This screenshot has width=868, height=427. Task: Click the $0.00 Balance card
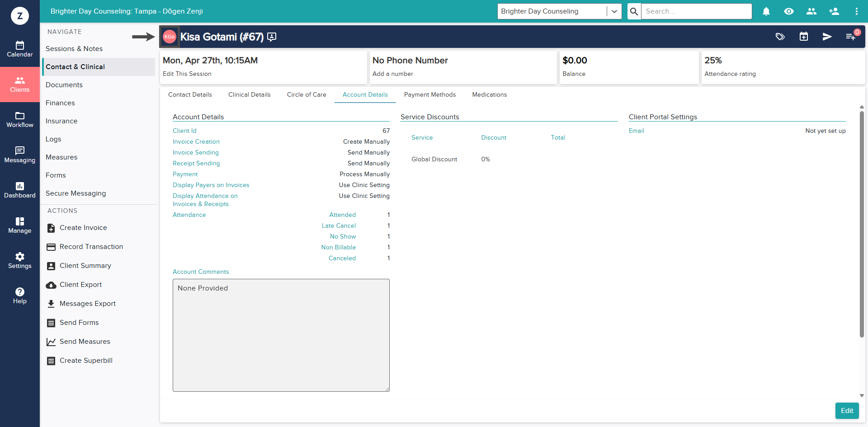[x=629, y=67]
